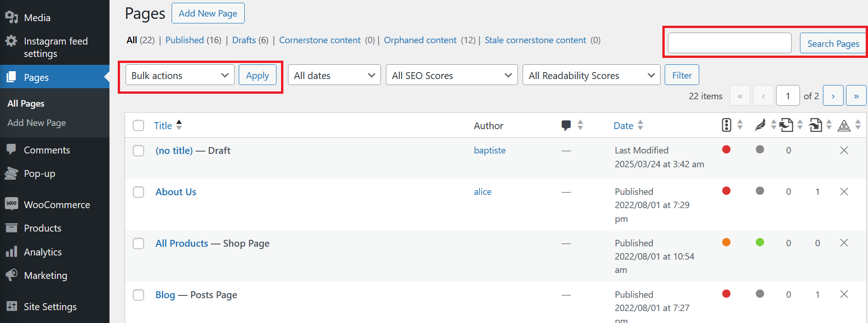
Task: Open the Bulk actions dropdown
Action: (x=180, y=75)
